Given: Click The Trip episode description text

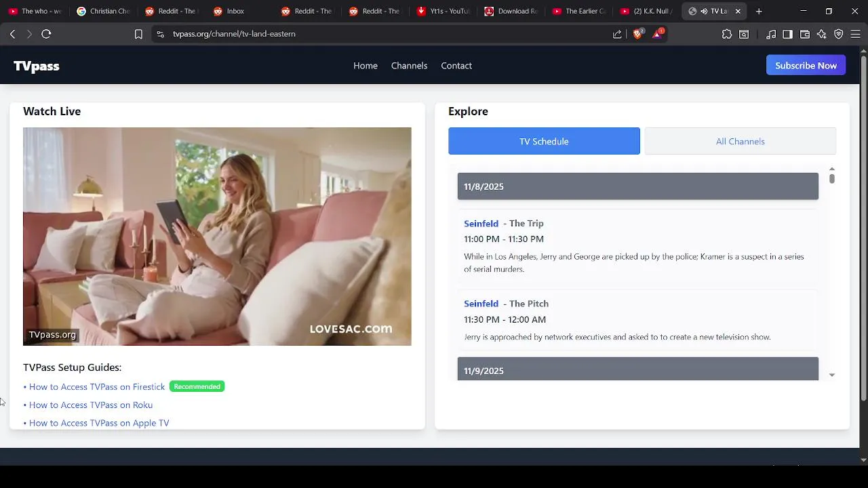Looking at the screenshot, I should pos(634,263).
